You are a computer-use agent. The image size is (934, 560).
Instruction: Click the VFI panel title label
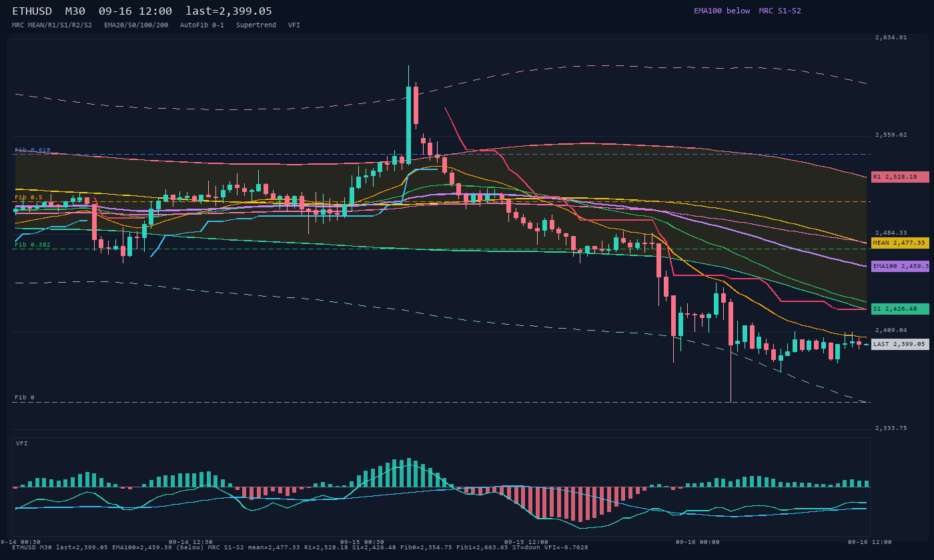click(22, 443)
